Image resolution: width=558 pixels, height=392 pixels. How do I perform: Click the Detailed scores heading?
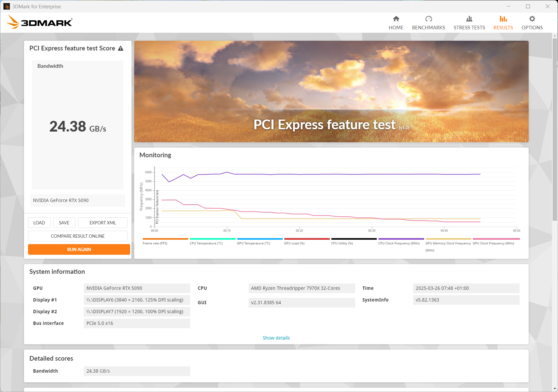[x=51, y=358]
